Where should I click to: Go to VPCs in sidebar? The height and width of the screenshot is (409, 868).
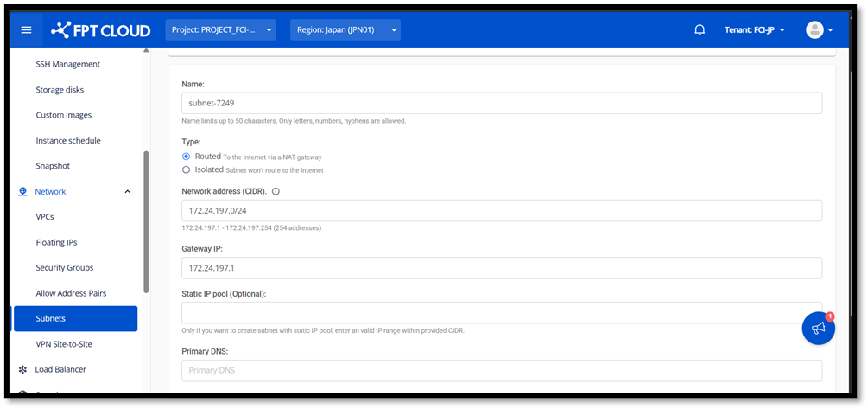45,217
